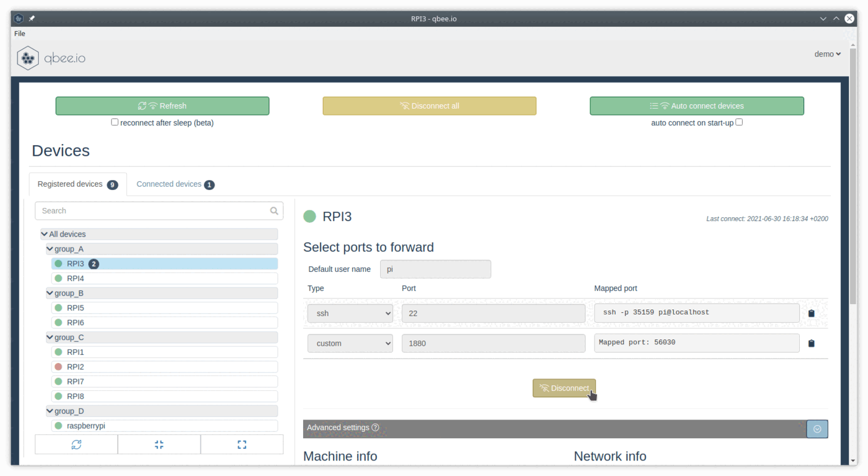
Task: Open the File menu
Action: coord(19,34)
